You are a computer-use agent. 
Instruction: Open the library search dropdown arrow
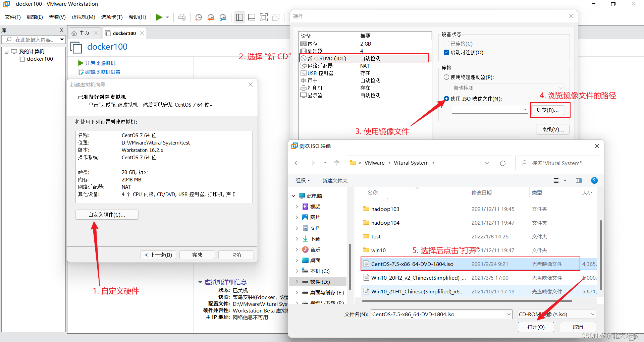(x=62, y=40)
